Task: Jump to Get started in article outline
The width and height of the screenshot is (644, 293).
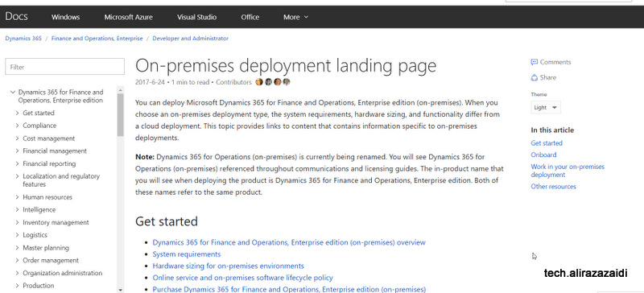Action: click(547, 143)
